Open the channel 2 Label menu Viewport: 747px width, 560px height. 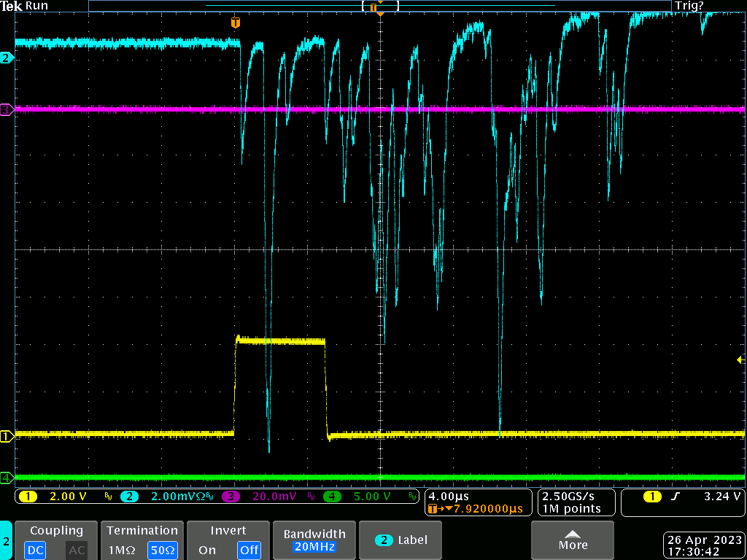[x=401, y=540]
